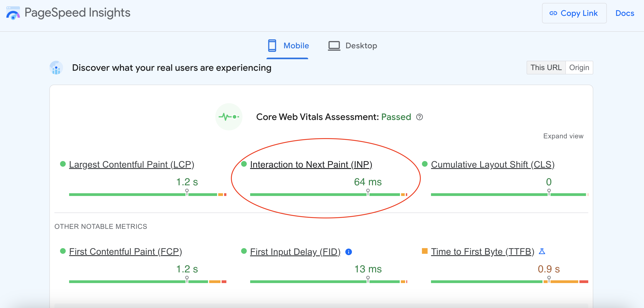Click the green dot beside CLS
Screen dimensions: 644x308
[x=425, y=164]
